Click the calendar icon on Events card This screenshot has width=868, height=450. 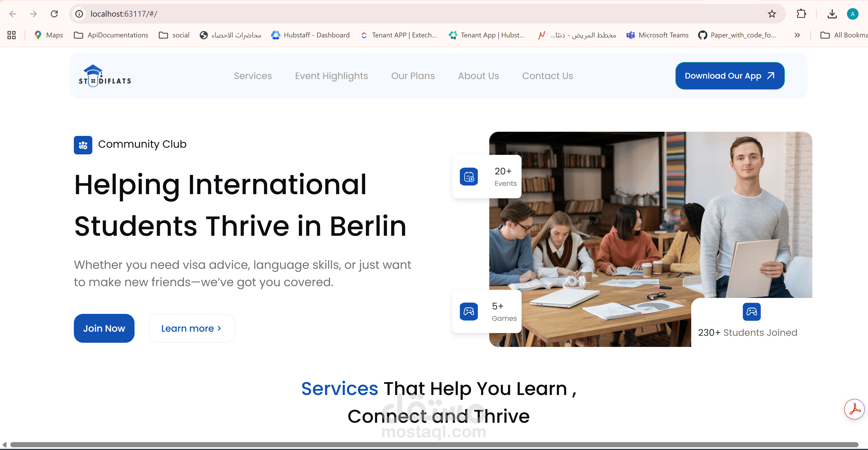pos(469,176)
